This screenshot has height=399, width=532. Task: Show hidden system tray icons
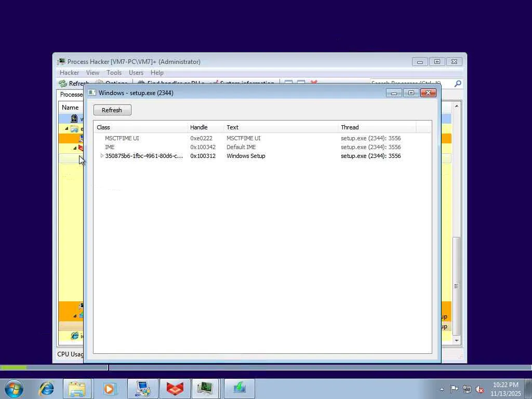click(x=442, y=389)
